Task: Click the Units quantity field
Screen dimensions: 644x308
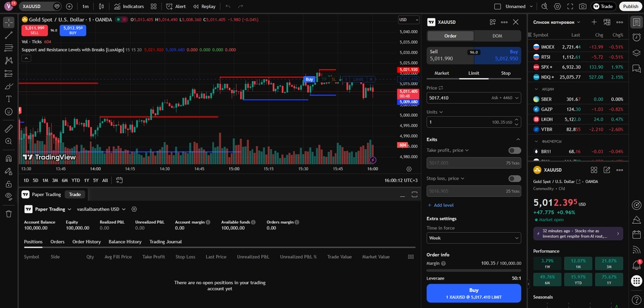Action: point(474,122)
